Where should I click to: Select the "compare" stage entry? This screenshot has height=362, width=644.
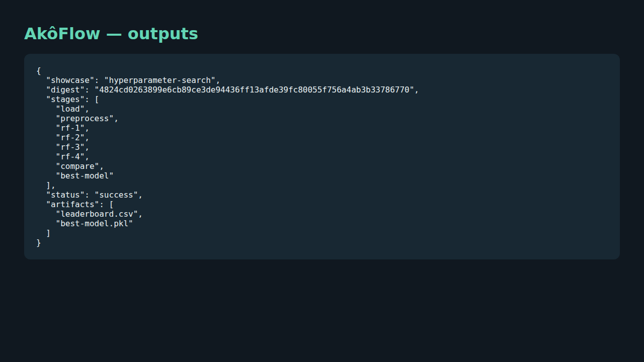coord(77,166)
